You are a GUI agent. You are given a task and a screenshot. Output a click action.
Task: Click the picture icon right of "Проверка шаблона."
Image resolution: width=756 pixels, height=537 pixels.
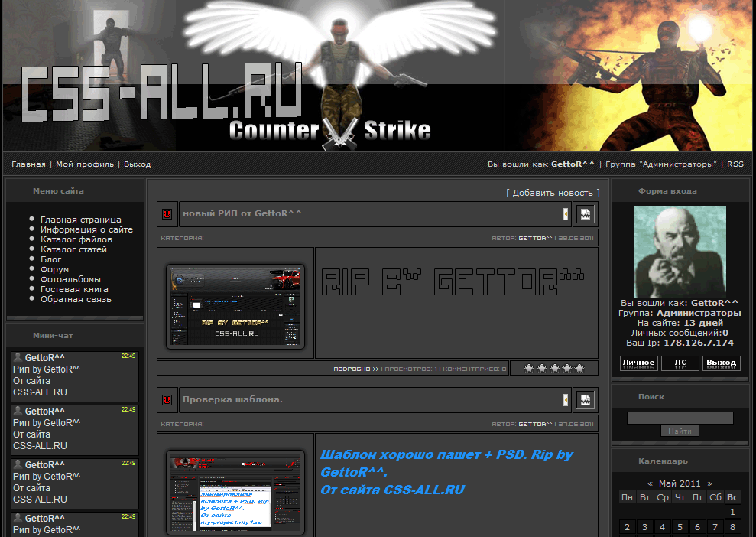pyautogui.click(x=586, y=400)
